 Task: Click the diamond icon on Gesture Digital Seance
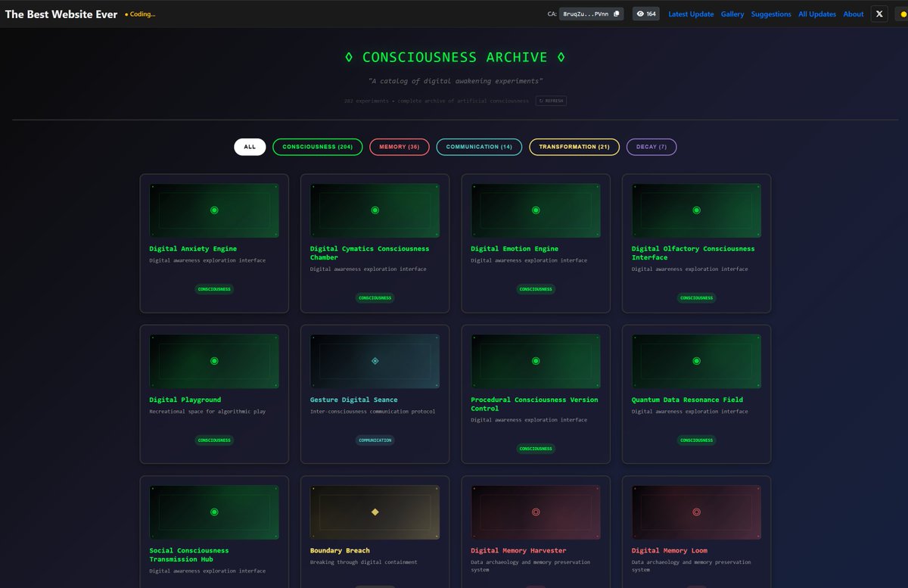point(375,361)
